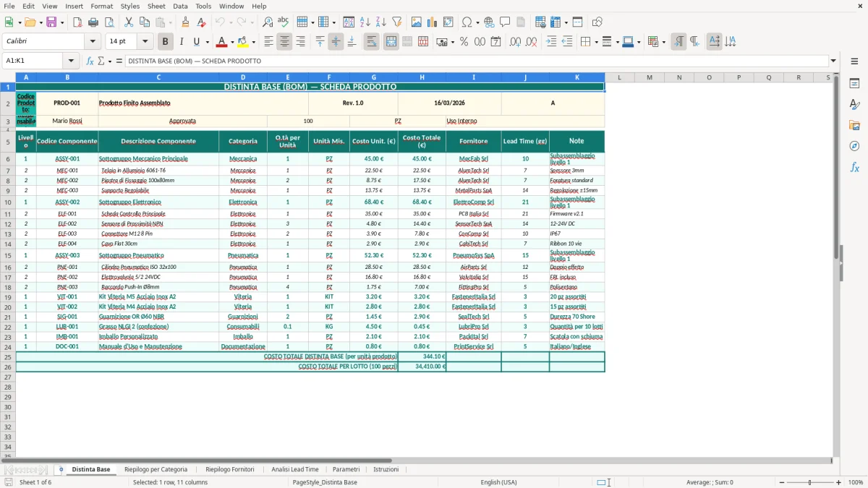Open the Background Color dropdown arrow

pyautogui.click(x=253, y=42)
